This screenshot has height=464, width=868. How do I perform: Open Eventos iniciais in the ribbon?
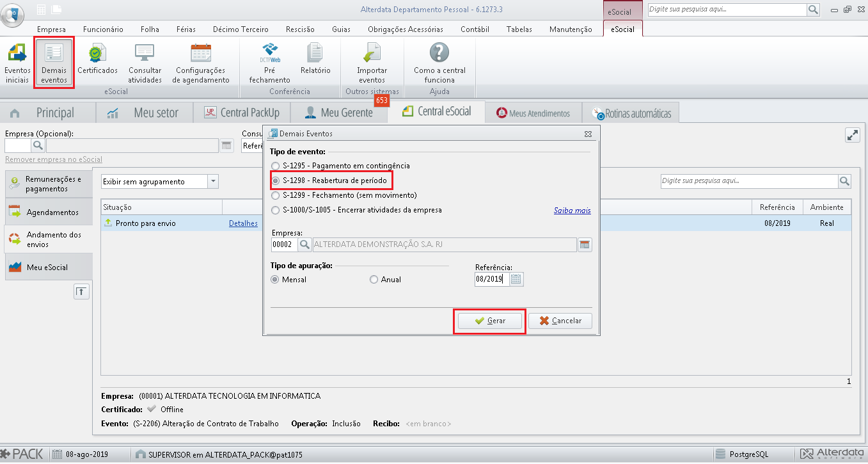coord(17,63)
